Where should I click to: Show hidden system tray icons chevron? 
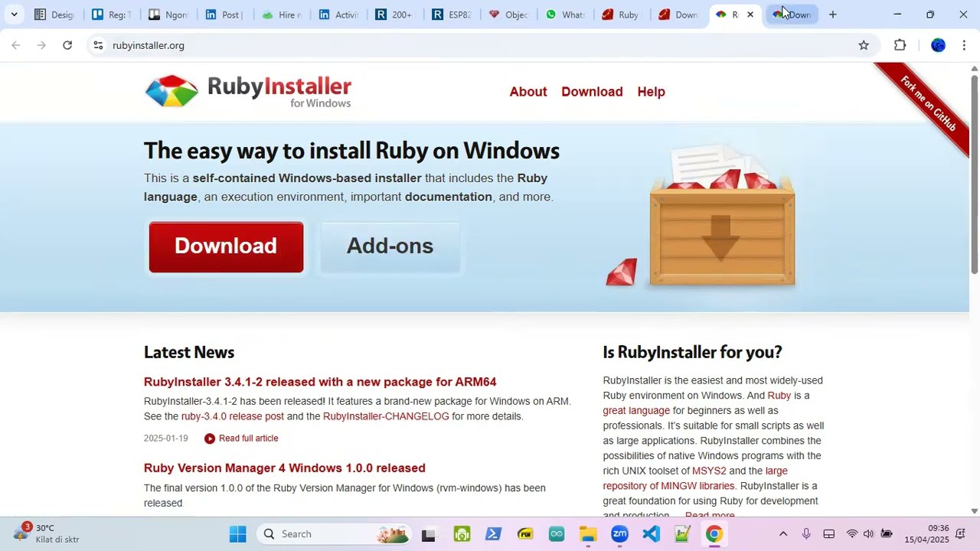pos(782,534)
